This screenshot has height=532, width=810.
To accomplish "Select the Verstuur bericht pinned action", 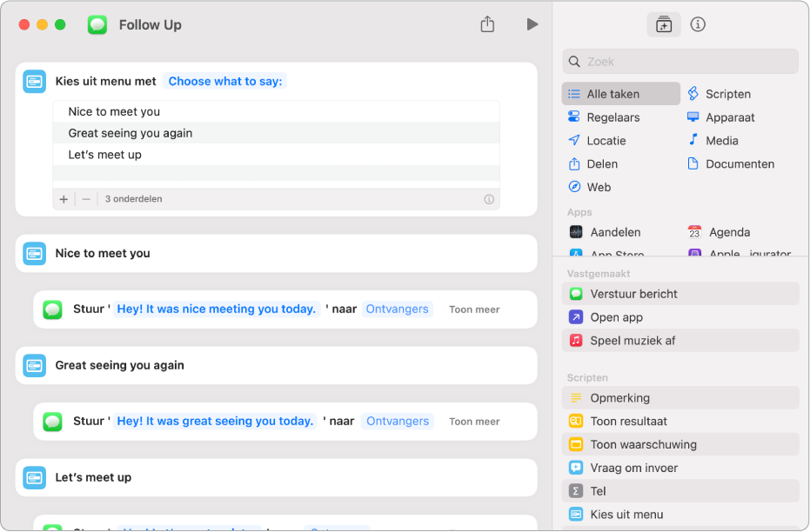I will tap(633, 294).
